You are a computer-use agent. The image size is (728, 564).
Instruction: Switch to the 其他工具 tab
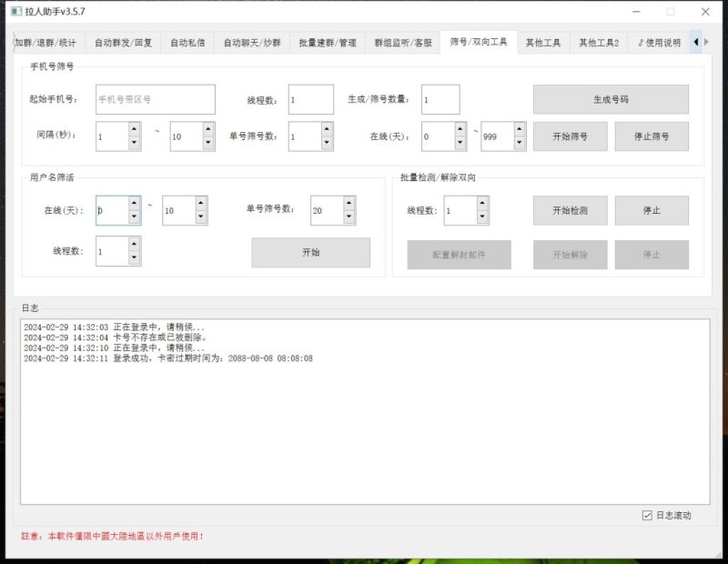(x=544, y=42)
